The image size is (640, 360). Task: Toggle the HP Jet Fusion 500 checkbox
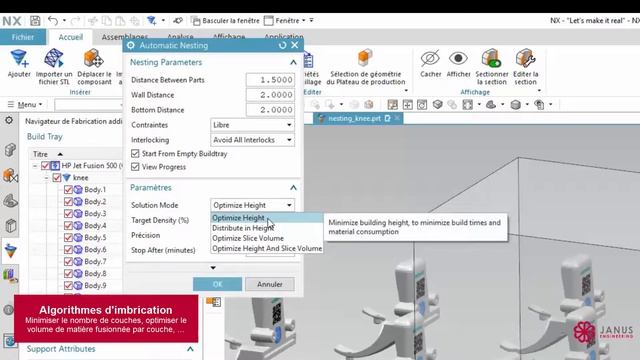pyautogui.click(x=45, y=165)
